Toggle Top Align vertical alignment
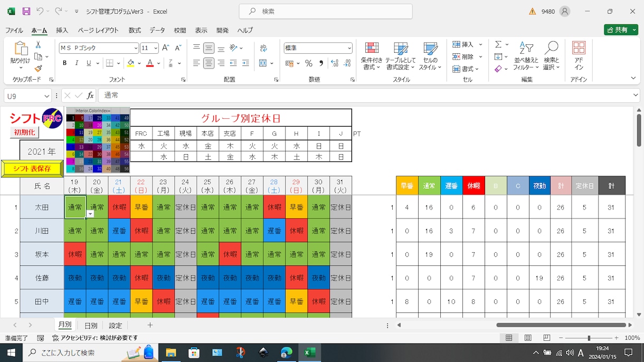The width and height of the screenshot is (644, 362). coord(196,48)
